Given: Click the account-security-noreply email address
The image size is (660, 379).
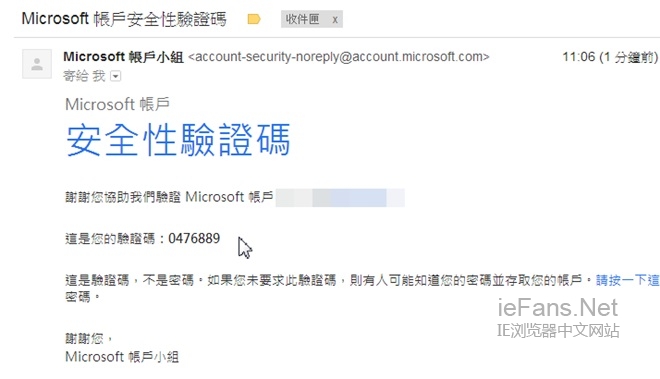Looking at the screenshot, I should 339,57.
